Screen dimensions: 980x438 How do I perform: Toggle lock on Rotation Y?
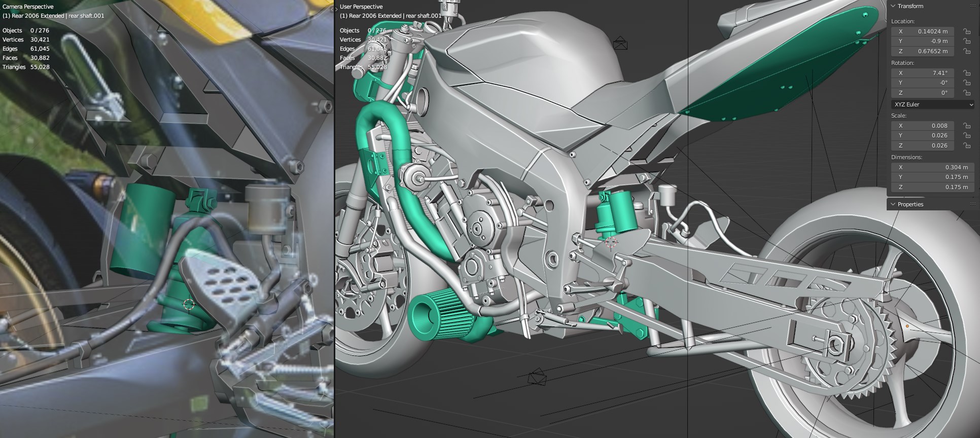967,83
